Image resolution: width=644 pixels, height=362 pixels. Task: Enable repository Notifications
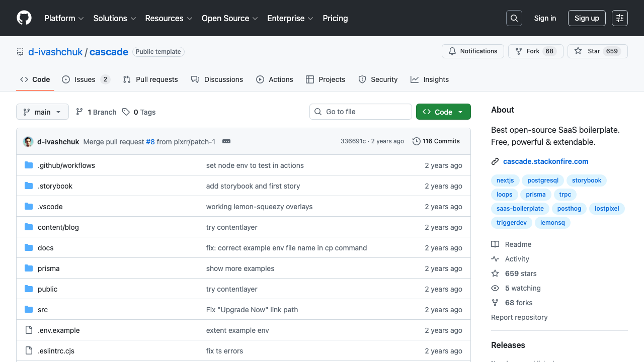[472, 51]
